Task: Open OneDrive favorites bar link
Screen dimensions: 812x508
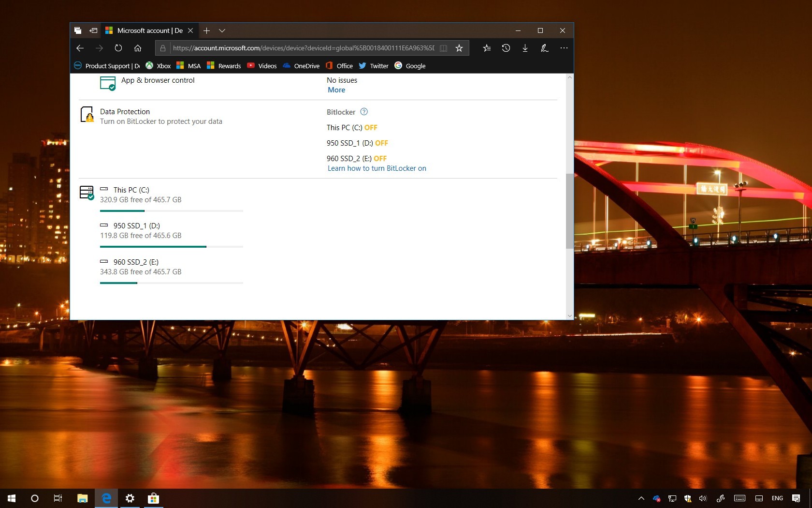Action: point(301,66)
